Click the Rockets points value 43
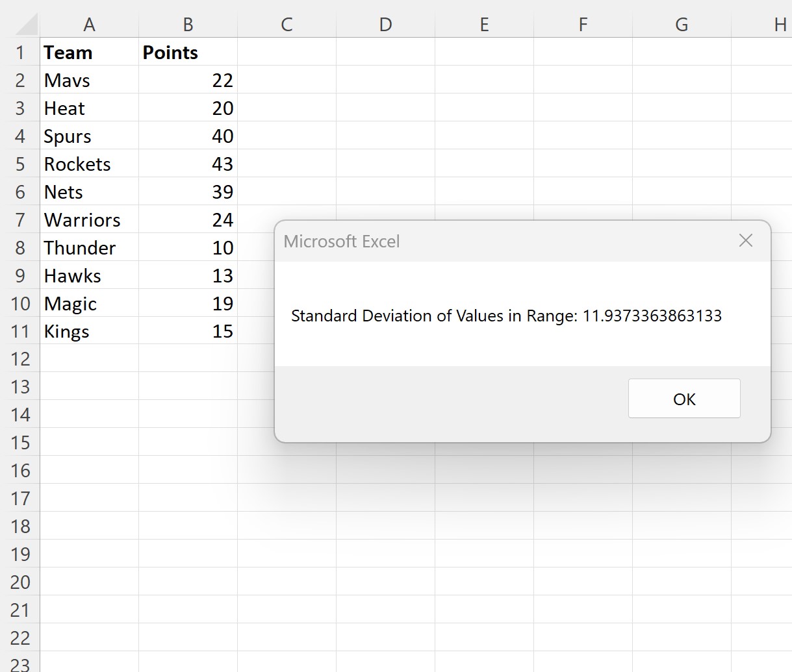 (188, 164)
